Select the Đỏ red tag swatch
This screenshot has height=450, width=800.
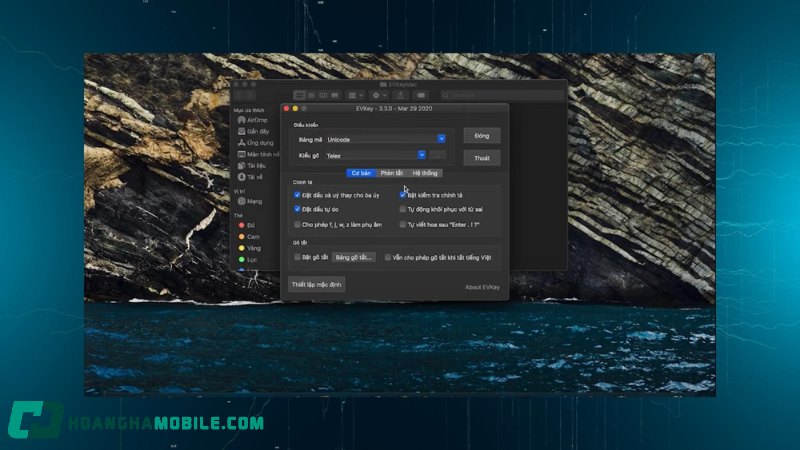pos(240,225)
